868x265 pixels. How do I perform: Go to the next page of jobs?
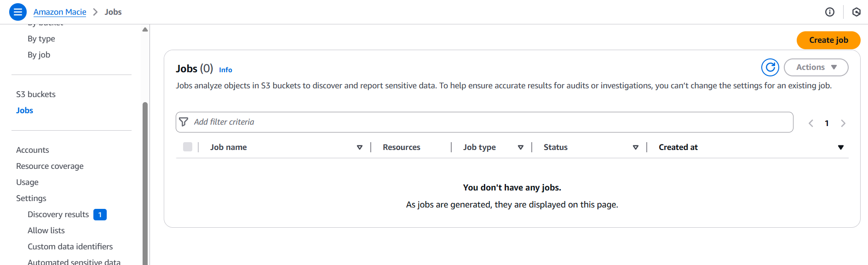843,123
